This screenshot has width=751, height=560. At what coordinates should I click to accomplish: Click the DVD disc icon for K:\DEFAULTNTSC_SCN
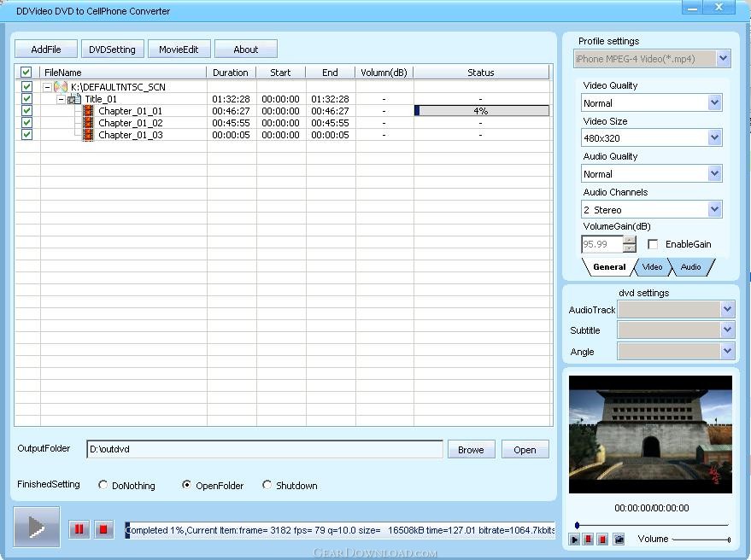pos(61,86)
